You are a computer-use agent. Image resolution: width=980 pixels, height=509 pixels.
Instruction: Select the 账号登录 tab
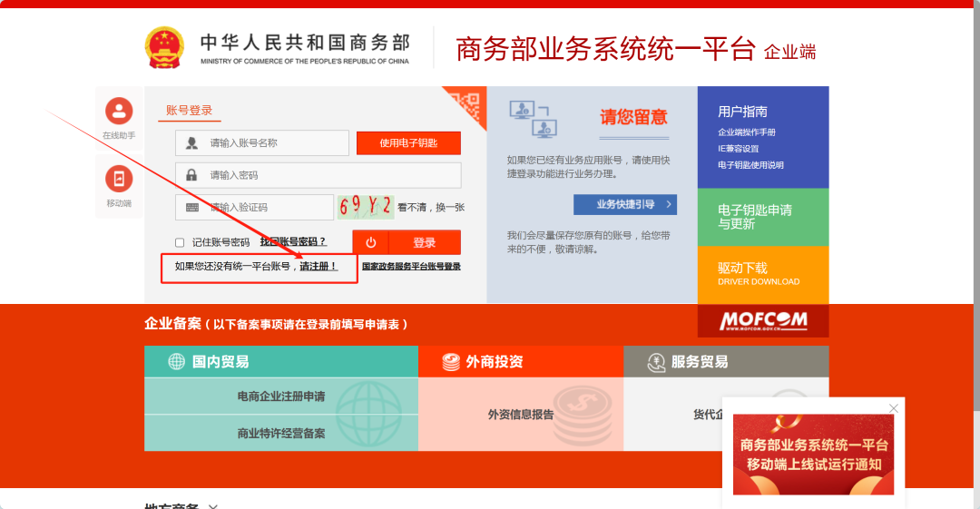pyautogui.click(x=189, y=111)
